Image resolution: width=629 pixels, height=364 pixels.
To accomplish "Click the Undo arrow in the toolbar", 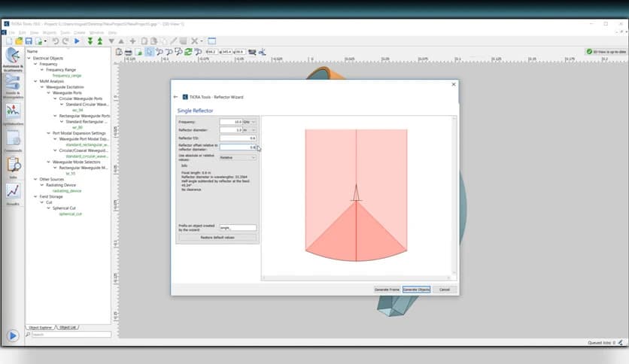I will pos(55,41).
